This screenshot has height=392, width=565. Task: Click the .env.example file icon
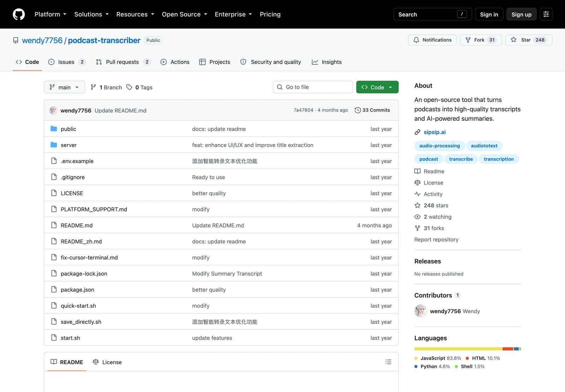(x=54, y=161)
